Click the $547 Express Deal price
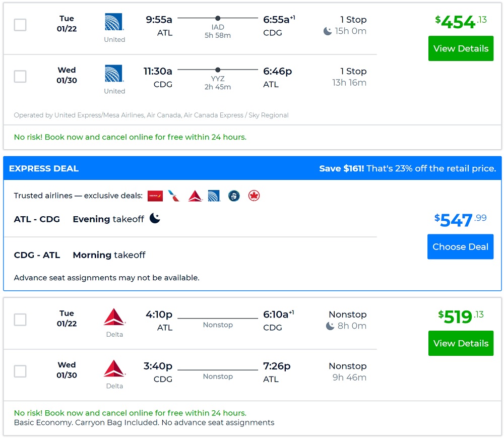504x438 pixels. [460, 220]
